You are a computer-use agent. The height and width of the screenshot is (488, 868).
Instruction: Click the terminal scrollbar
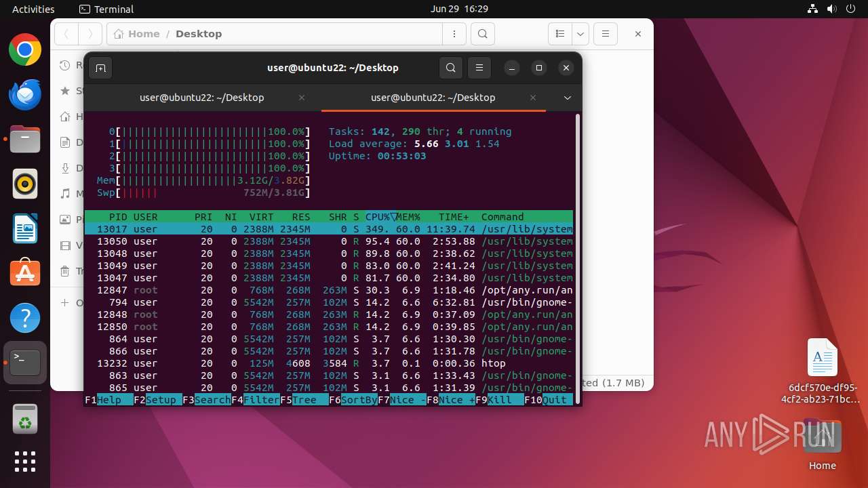pos(578,258)
